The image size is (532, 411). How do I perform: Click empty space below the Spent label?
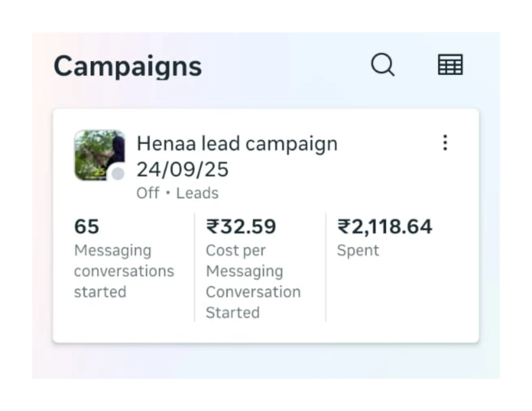[x=390, y=292]
